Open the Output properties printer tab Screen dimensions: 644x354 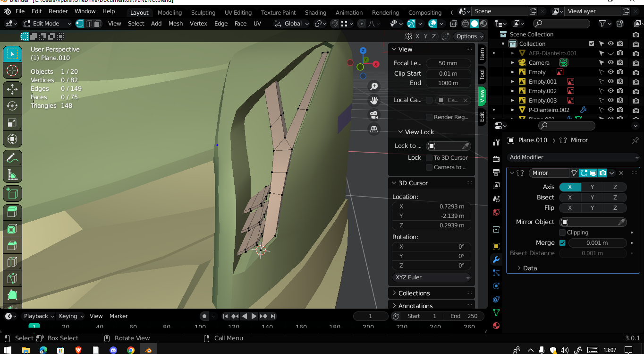(x=496, y=172)
